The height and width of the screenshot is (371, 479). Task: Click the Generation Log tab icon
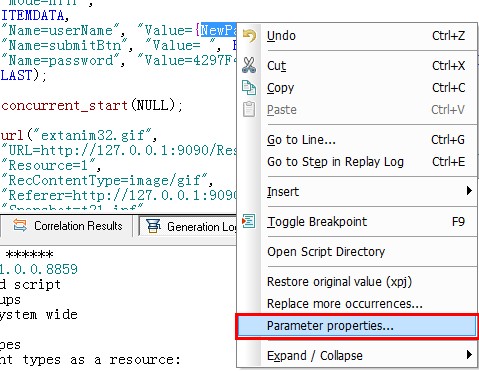coord(153,226)
